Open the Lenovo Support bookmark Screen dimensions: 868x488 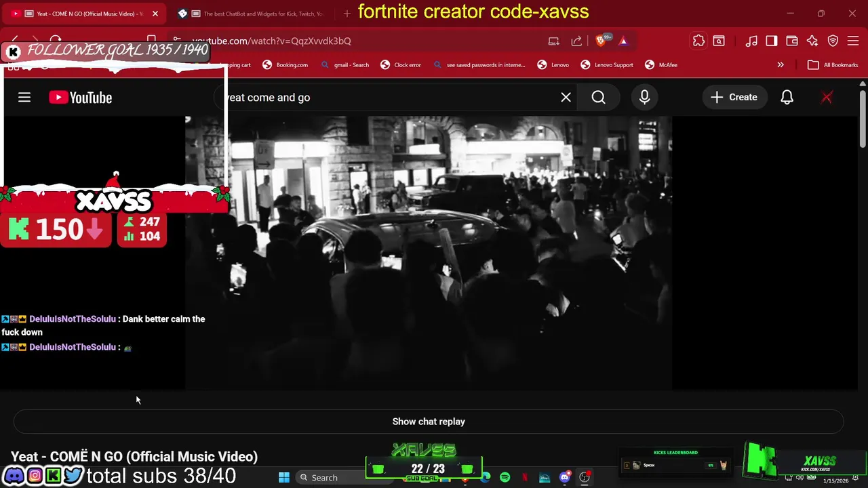pos(606,65)
